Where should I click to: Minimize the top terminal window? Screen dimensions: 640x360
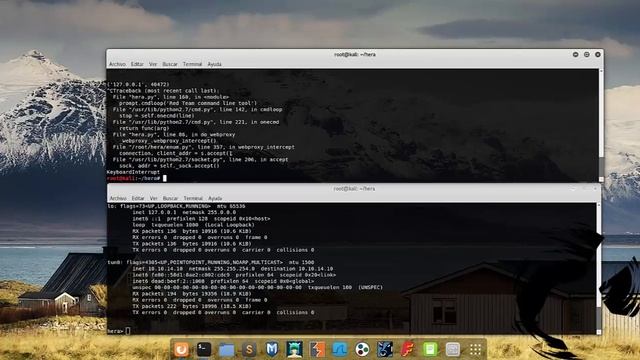(576, 54)
